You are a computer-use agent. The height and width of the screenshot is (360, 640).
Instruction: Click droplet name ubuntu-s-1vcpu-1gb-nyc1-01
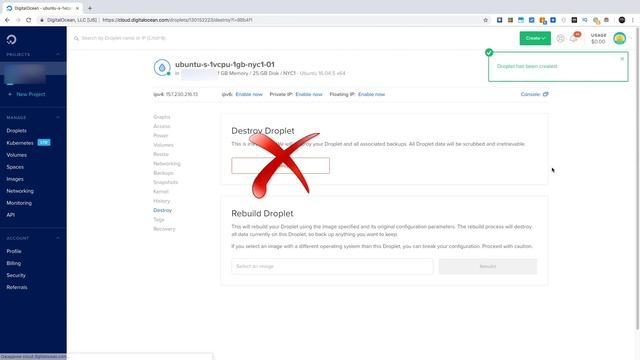pos(225,64)
